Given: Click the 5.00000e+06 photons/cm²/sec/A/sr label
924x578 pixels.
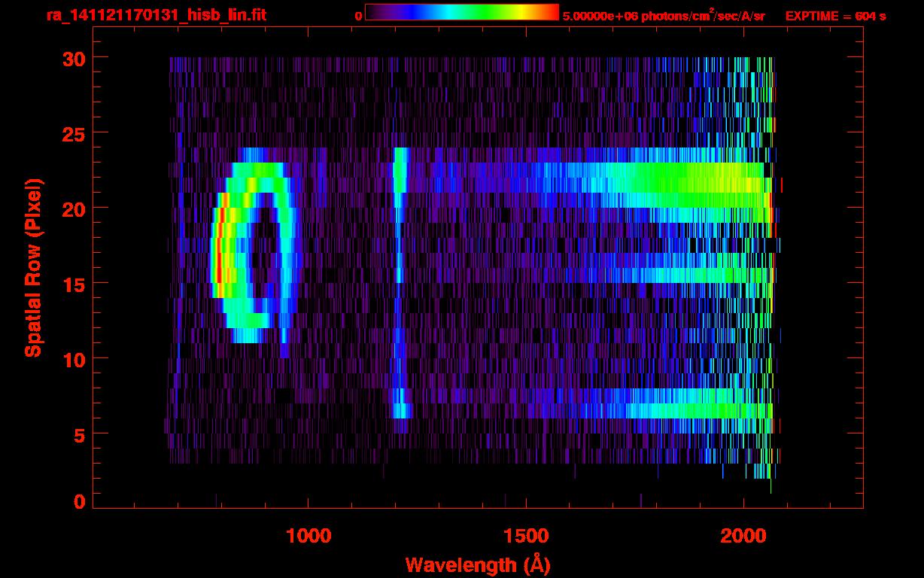Looking at the screenshot, I should pyautogui.click(x=664, y=15).
